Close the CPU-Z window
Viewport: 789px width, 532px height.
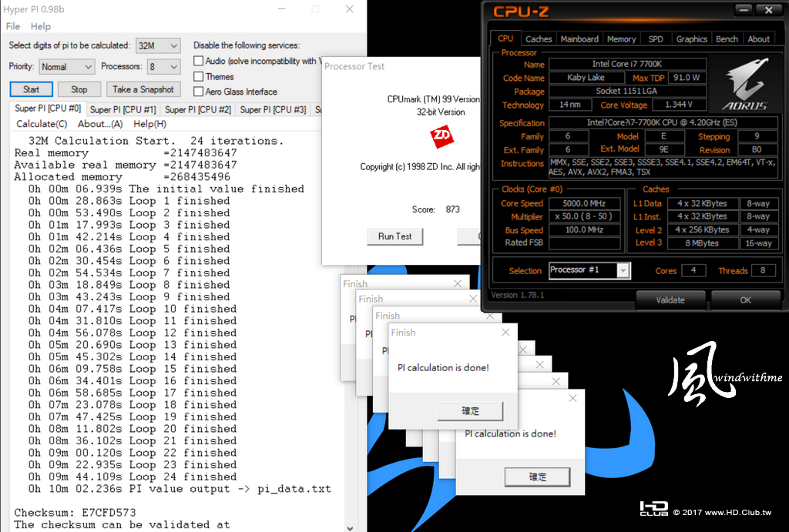[x=768, y=10]
